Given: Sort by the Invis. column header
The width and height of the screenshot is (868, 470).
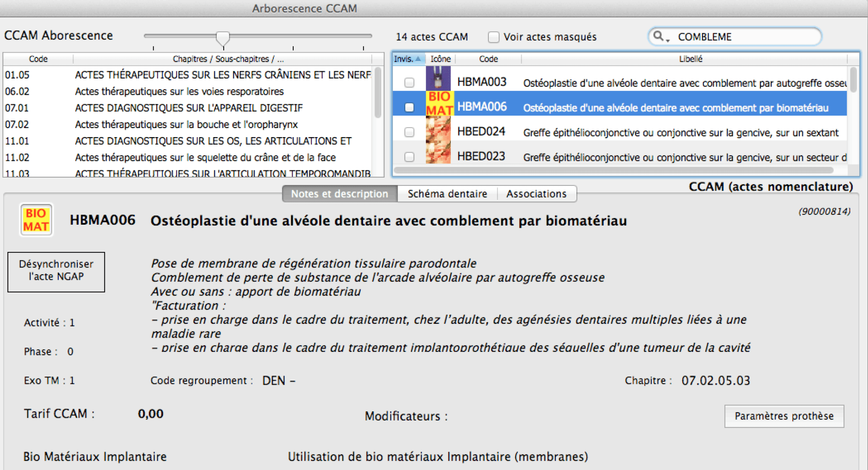Looking at the screenshot, I should click(x=407, y=59).
